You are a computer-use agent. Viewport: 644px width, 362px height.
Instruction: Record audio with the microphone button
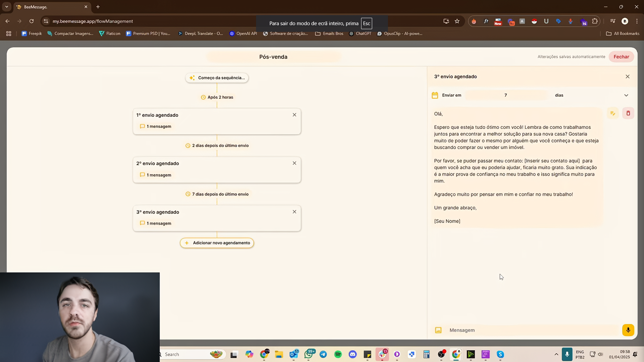coord(628,330)
